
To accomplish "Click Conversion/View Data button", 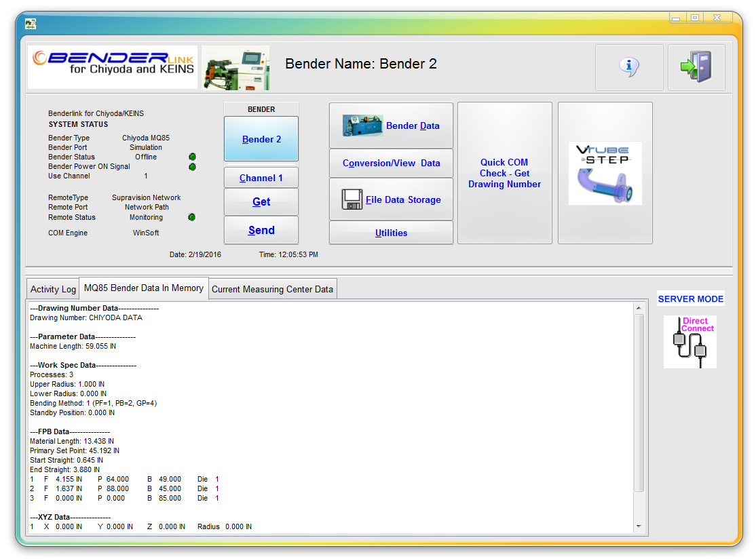I will 391,163.
